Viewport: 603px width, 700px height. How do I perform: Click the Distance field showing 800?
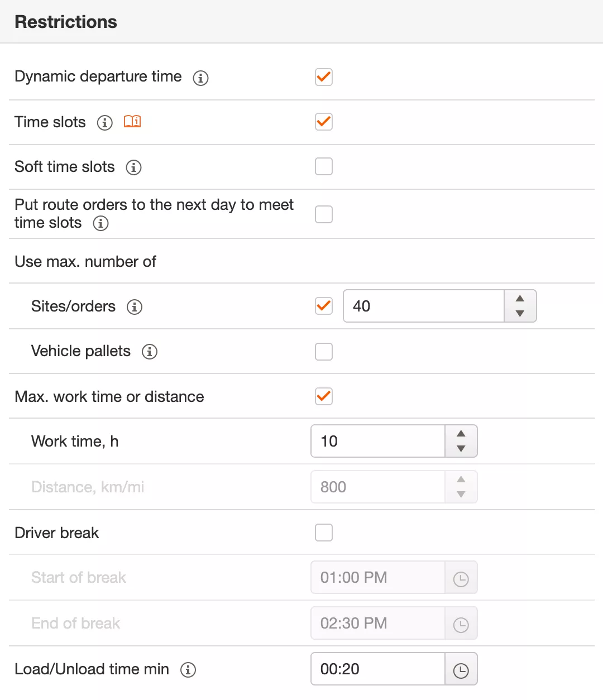[x=378, y=487]
